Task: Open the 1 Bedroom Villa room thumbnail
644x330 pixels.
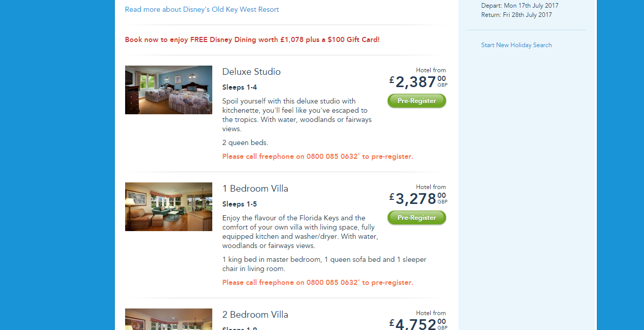Action: (x=169, y=207)
